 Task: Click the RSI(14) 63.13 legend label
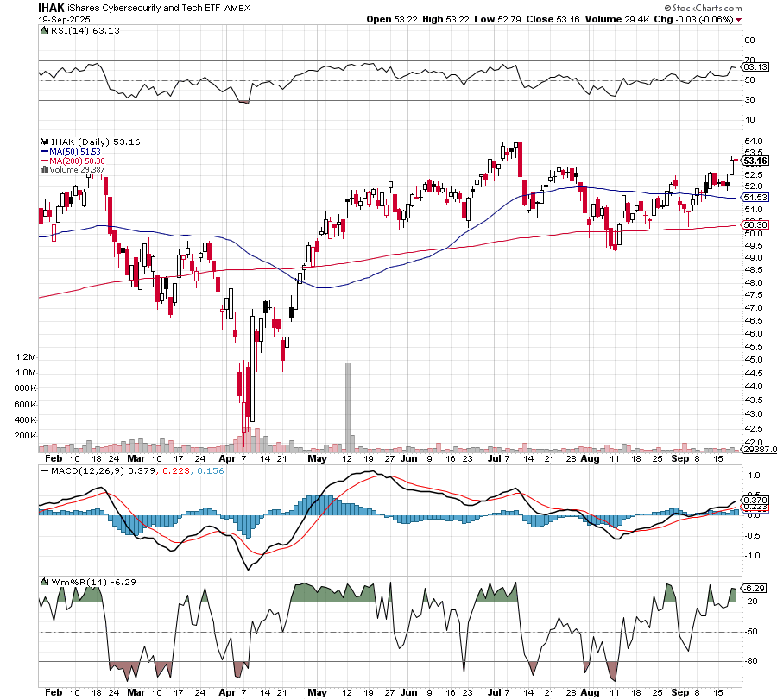tap(79, 31)
